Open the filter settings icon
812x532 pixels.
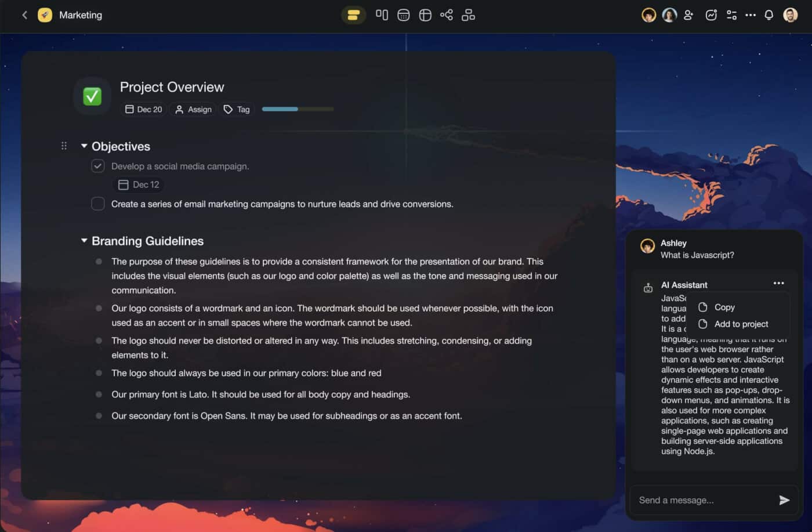click(731, 15)
